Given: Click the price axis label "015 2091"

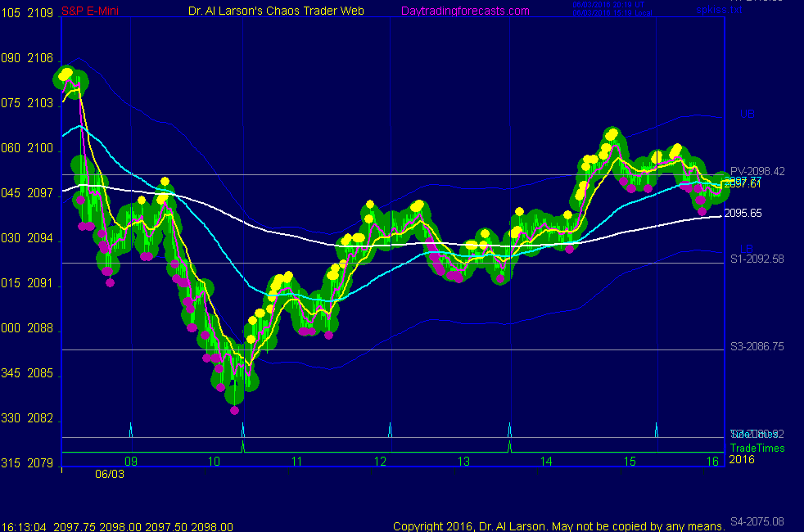Looking at the screenshot, I should pos(27,283).
